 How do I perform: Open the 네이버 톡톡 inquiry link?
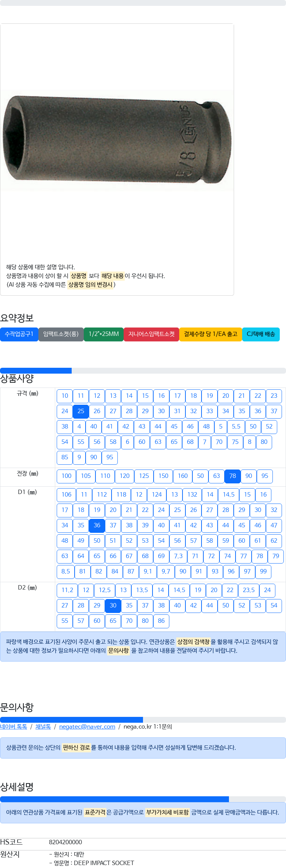pos(14,727)
